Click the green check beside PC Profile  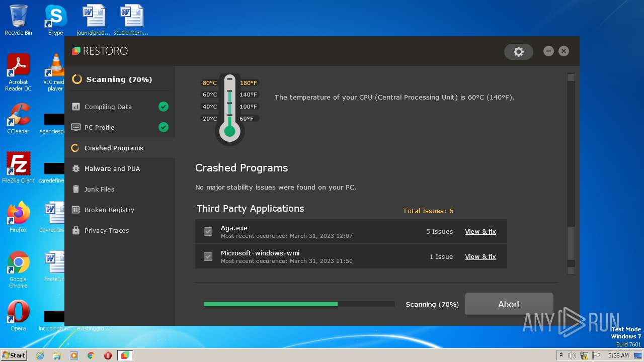(163, 127)
